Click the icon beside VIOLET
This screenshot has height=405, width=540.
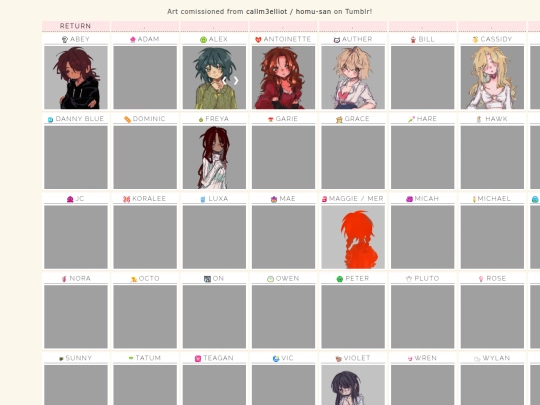pyautogui.click(x=338, y=359)
